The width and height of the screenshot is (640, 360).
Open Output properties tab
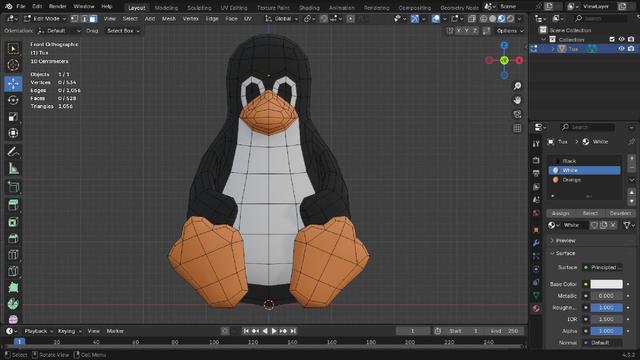536,173
